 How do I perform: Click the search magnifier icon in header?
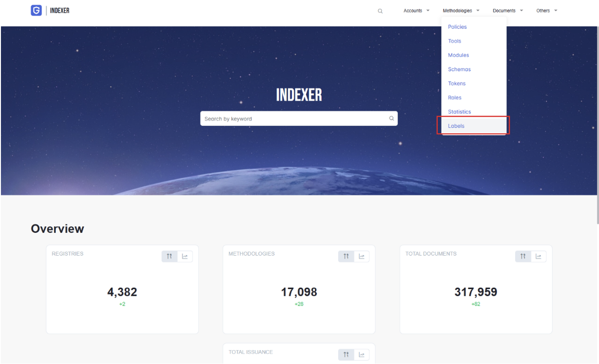point(380,11)
